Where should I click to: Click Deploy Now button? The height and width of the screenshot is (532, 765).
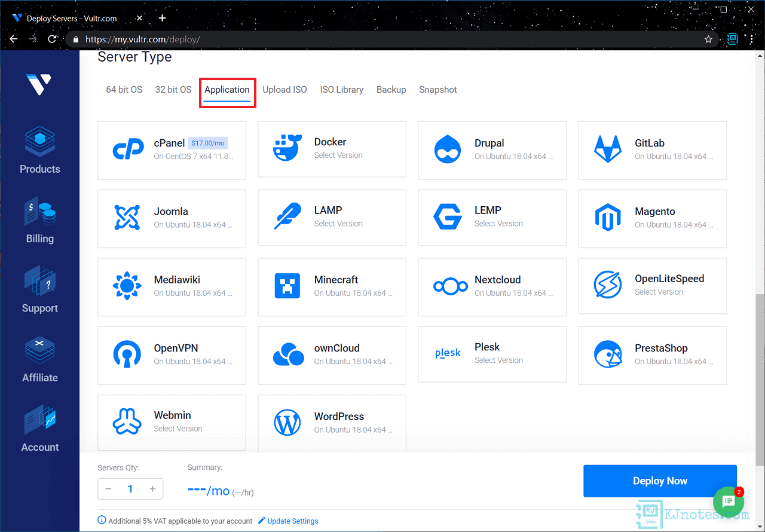click(x=660, y=481)
